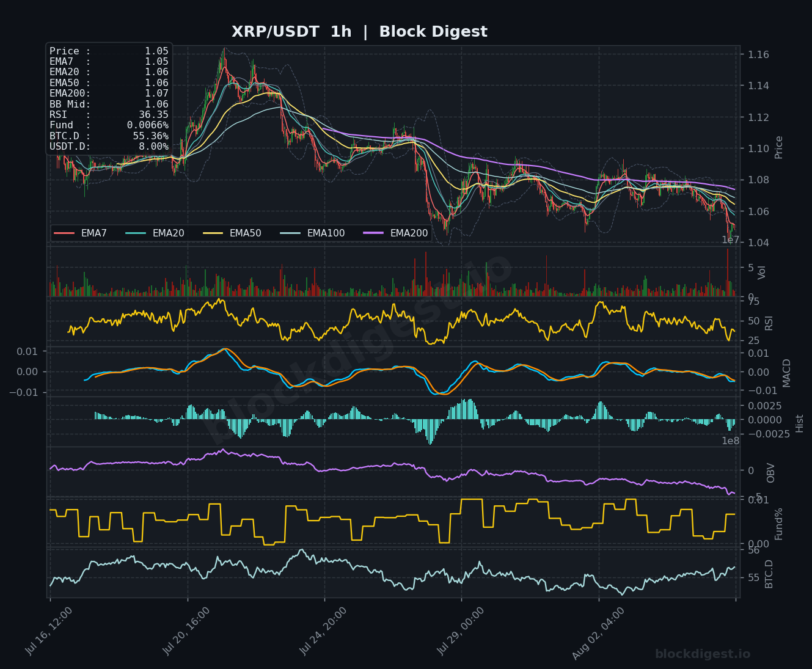This screenshot has width=812, height=669.
Task: Click the Jul 16, 12:00 date label
Action: click(x=49, y=631)
